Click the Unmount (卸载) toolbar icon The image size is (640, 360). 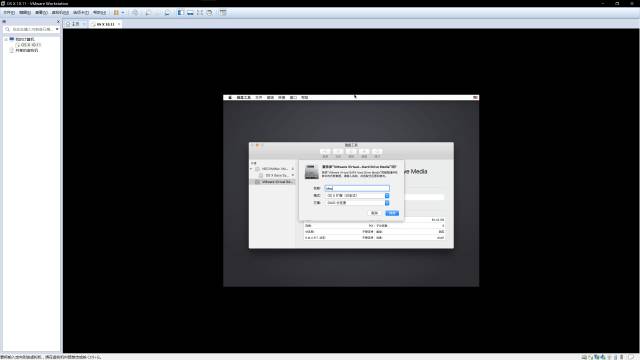pos(364,152)
